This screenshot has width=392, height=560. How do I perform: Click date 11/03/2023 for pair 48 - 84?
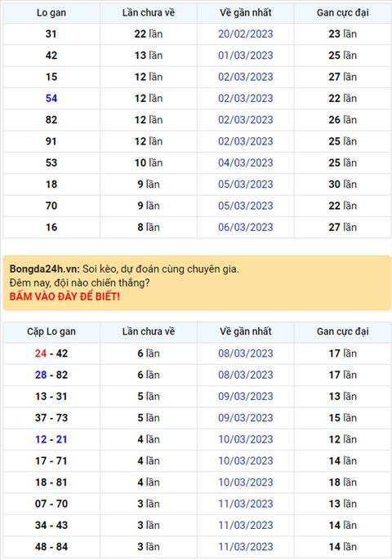click(x=246, y=546)
